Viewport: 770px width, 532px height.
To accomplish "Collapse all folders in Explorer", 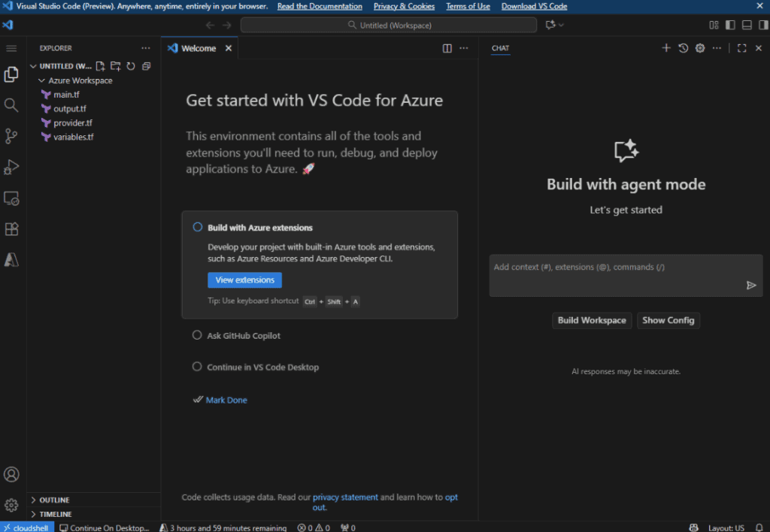I will (x=147, y=66).
